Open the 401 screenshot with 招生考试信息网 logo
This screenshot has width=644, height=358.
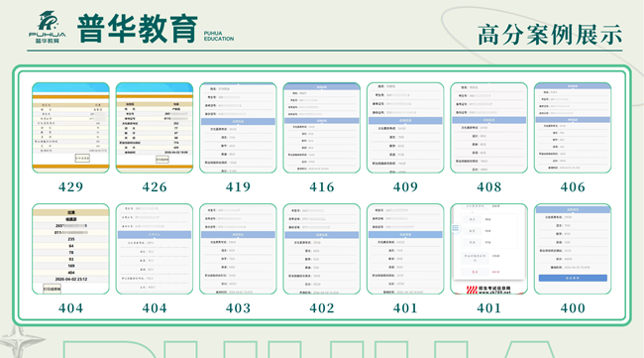(488, 249)
